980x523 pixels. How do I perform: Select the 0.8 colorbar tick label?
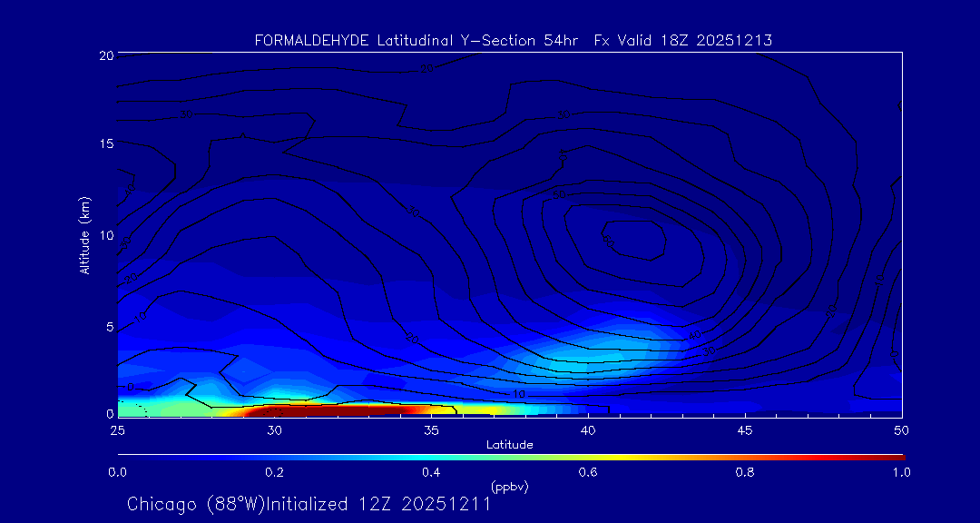[745, 472]
